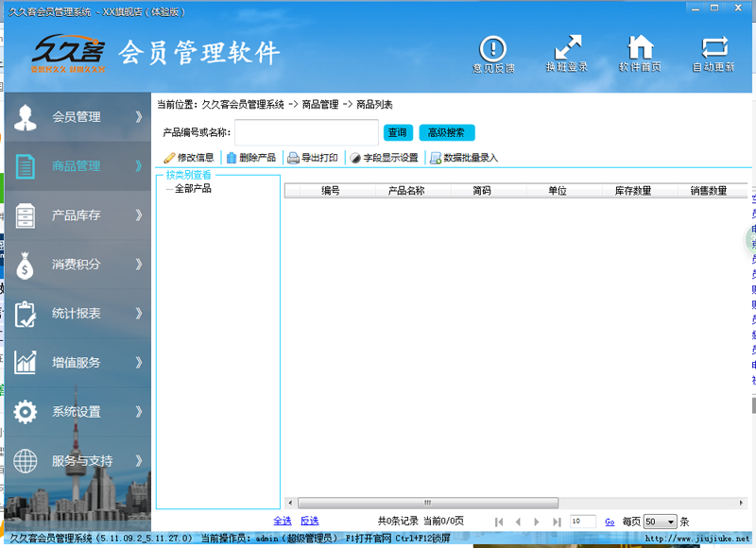Expand 消费积分 with its chevron
Viewport: 756px width, 548px height.
click(139, 265)
